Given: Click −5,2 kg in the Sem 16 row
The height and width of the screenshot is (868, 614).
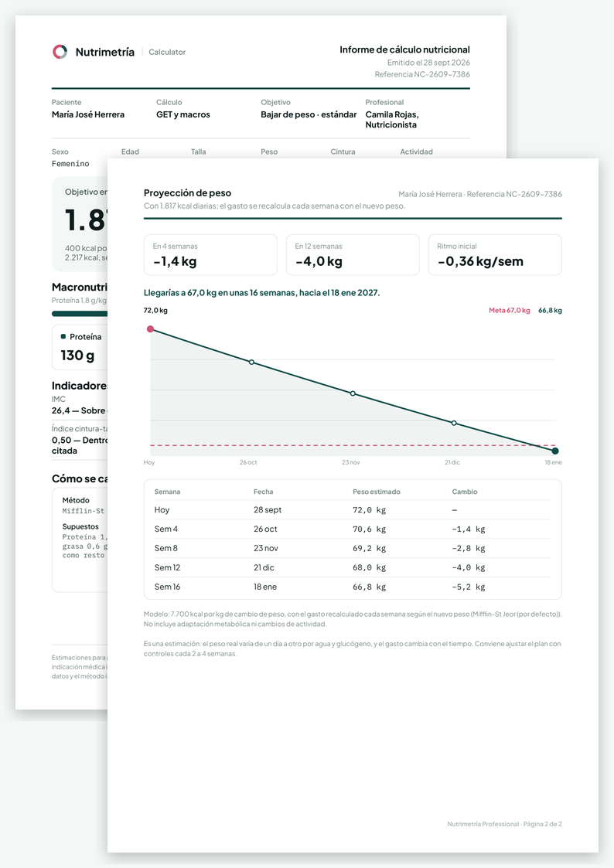Looking at the screenshot, I should (x=469, y=587).
